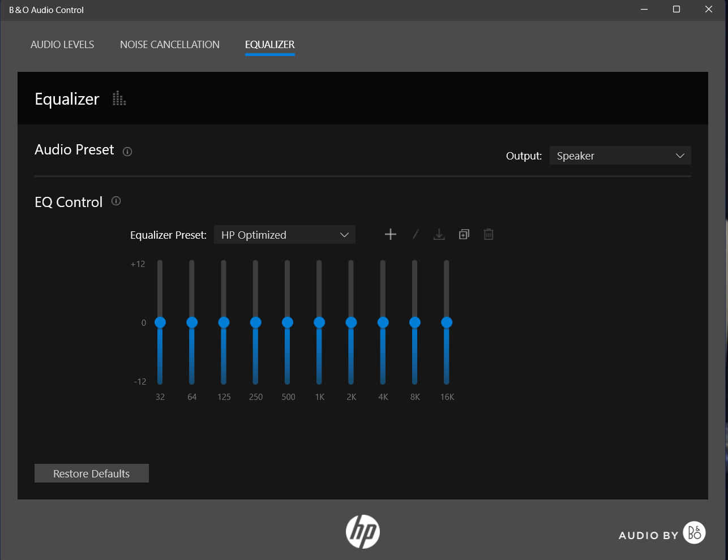The width and height of the screenshot is (728, 560).
Task: Select the Equalizer tab
Action: tap(270, 45)
